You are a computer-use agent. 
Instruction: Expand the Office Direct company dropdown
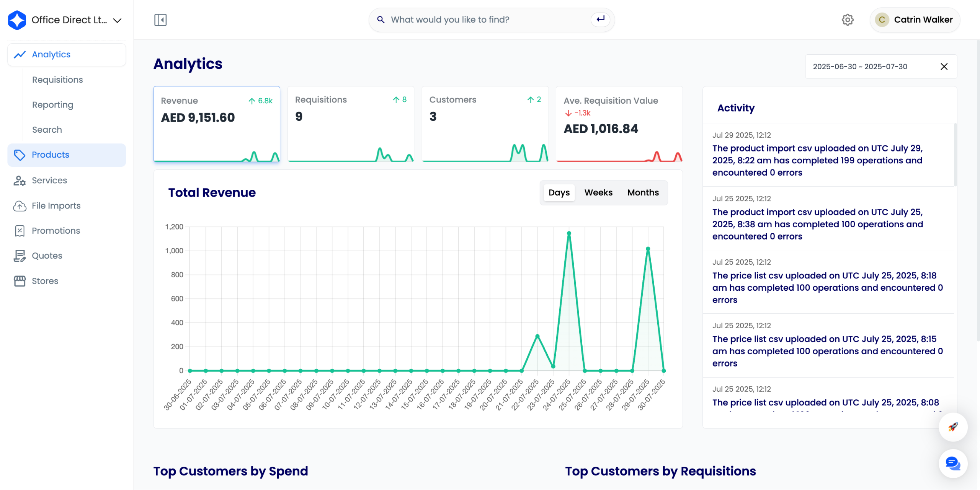pyautogui.click(x=118, y=20)
